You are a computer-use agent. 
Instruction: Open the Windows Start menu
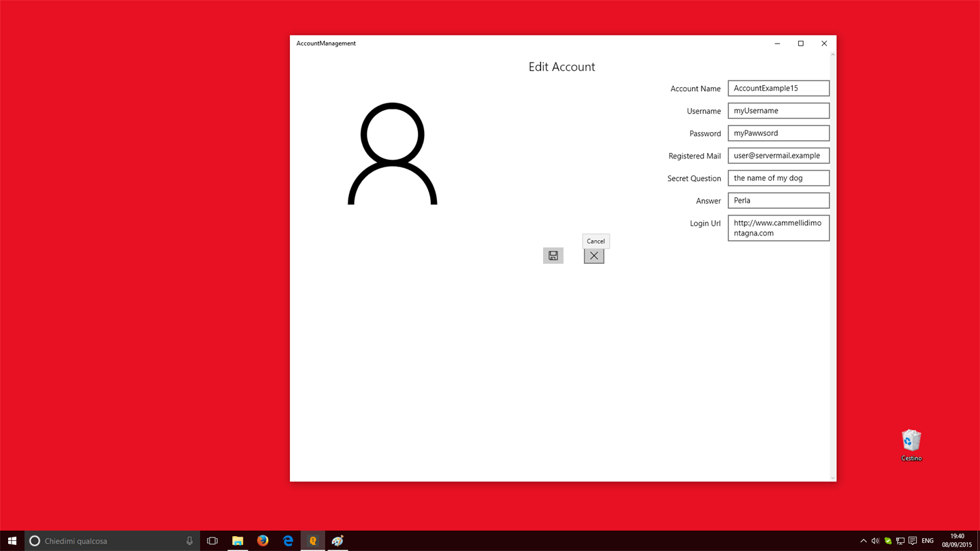pos(12,541)
